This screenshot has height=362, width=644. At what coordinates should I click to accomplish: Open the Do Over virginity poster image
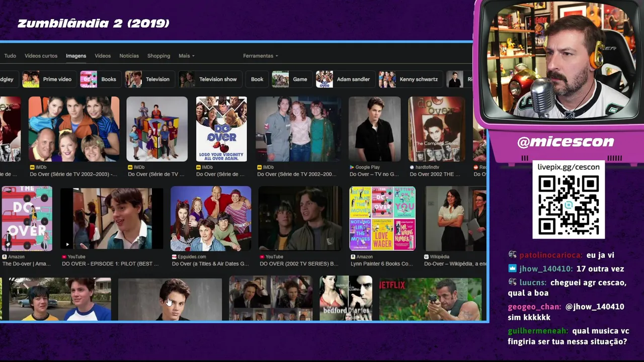221,129
